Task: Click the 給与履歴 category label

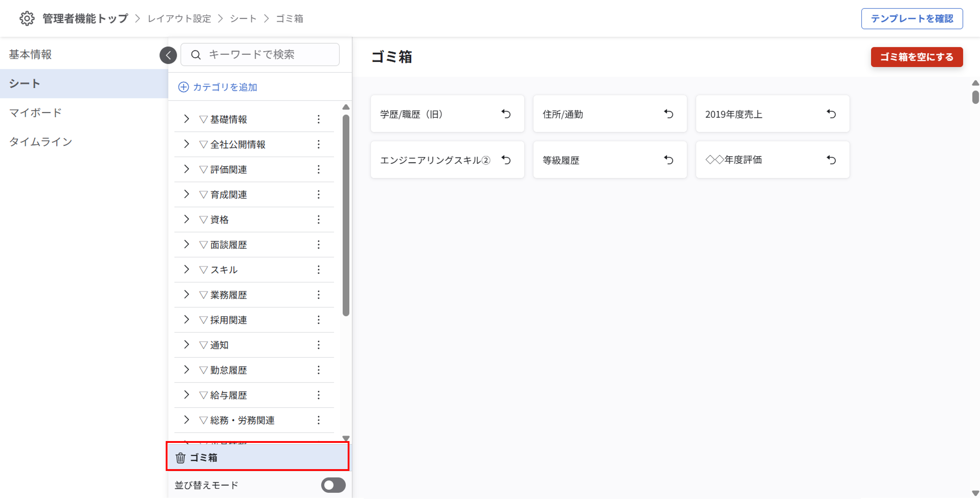Action: point(228,395)
